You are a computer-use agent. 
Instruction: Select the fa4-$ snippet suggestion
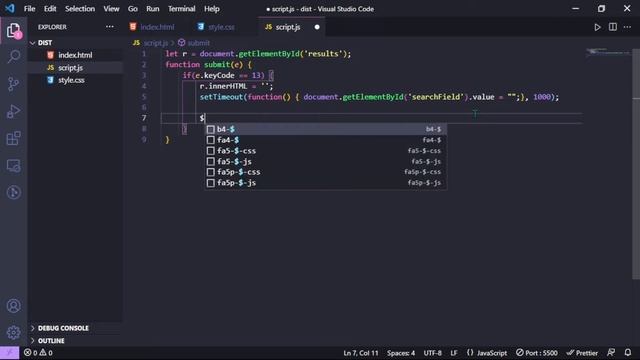pyautogui.click(x=325, y=140)
